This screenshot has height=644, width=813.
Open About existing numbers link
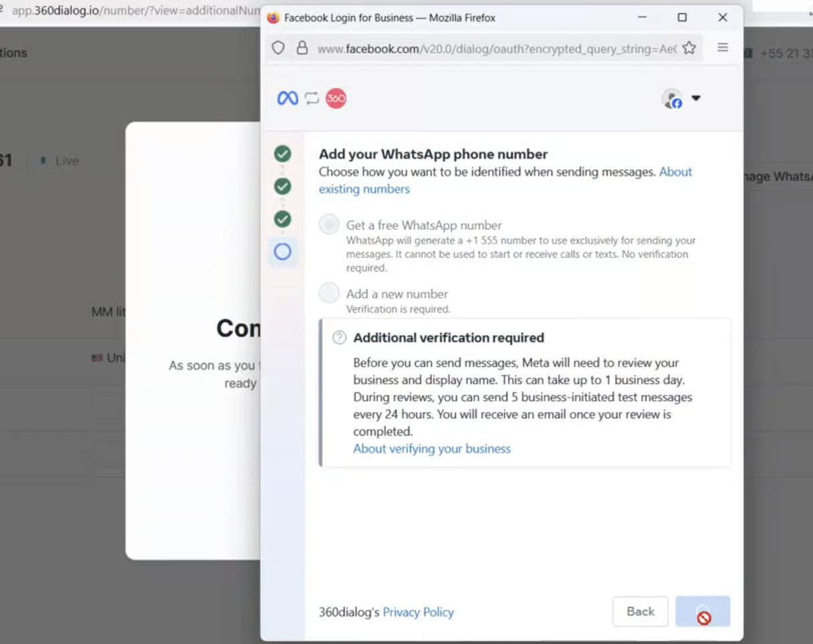coord(505,181)
